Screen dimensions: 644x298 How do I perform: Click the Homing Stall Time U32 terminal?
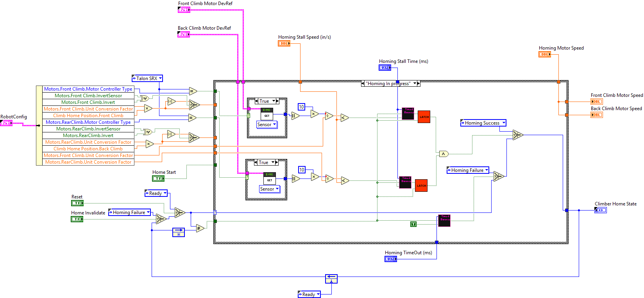[x=385, y=68]
